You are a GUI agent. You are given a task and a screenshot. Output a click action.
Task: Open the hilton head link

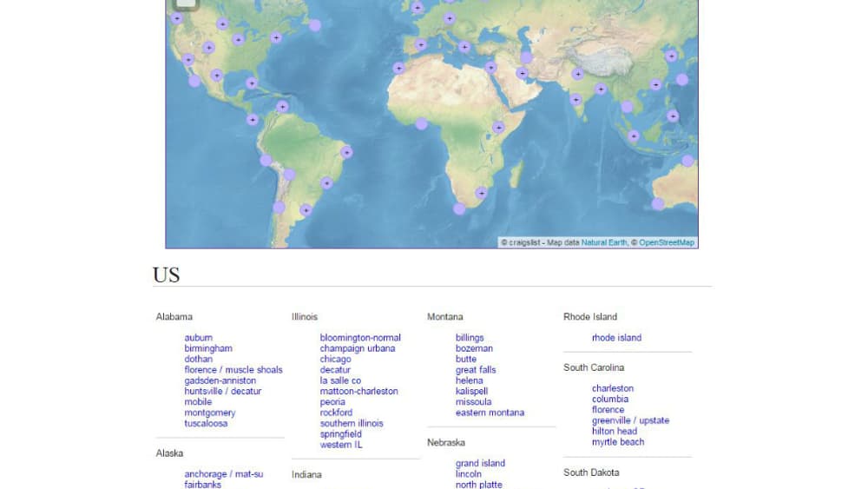click(x=614, y=431)
